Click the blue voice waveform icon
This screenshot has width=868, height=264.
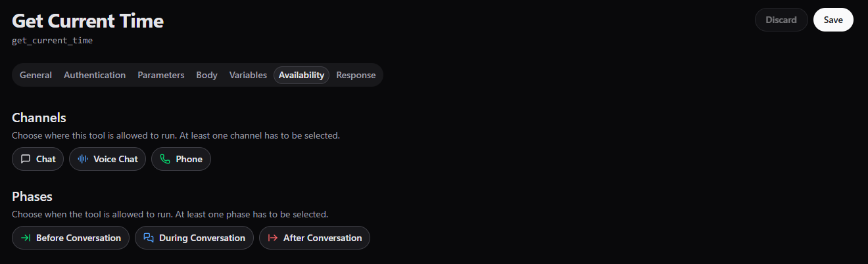pos(83,159)
